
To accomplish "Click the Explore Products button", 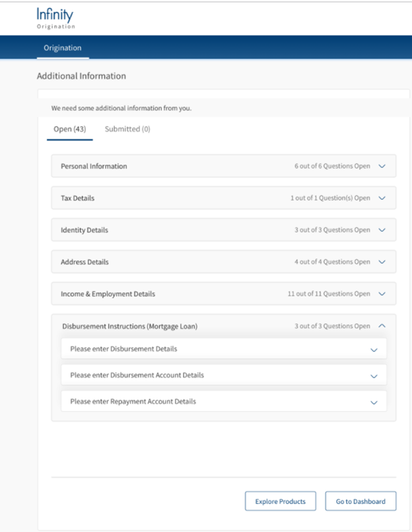I will 281,501.
